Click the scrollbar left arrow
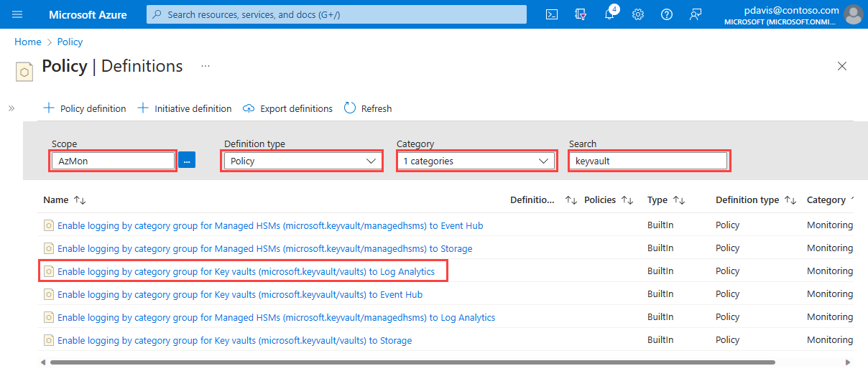Screen dimensions: 868x371 42,362
